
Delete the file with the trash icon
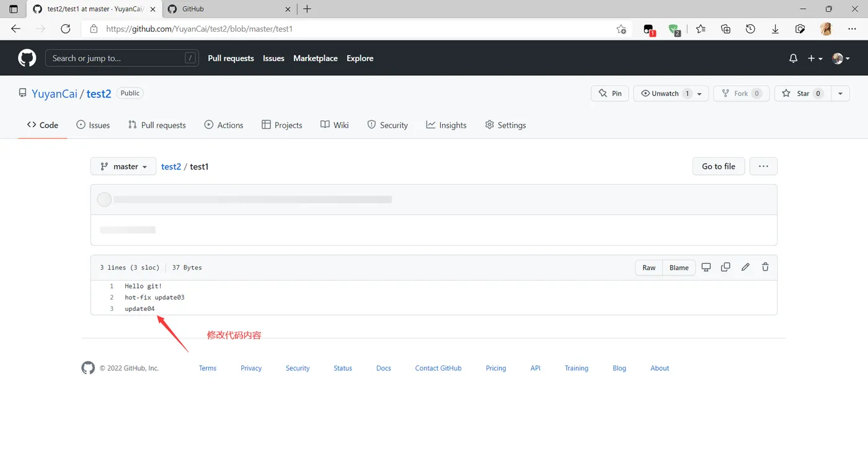(765, 267)
